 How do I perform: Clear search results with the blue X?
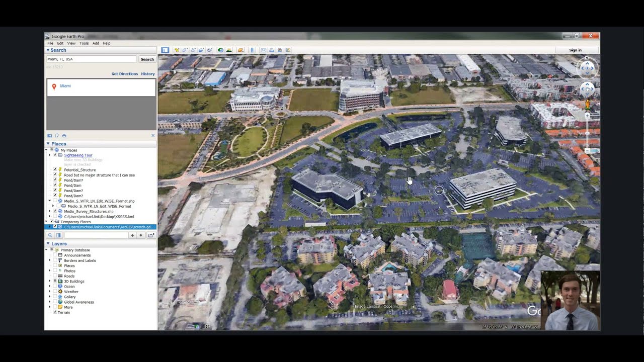(x=153, y=135)
